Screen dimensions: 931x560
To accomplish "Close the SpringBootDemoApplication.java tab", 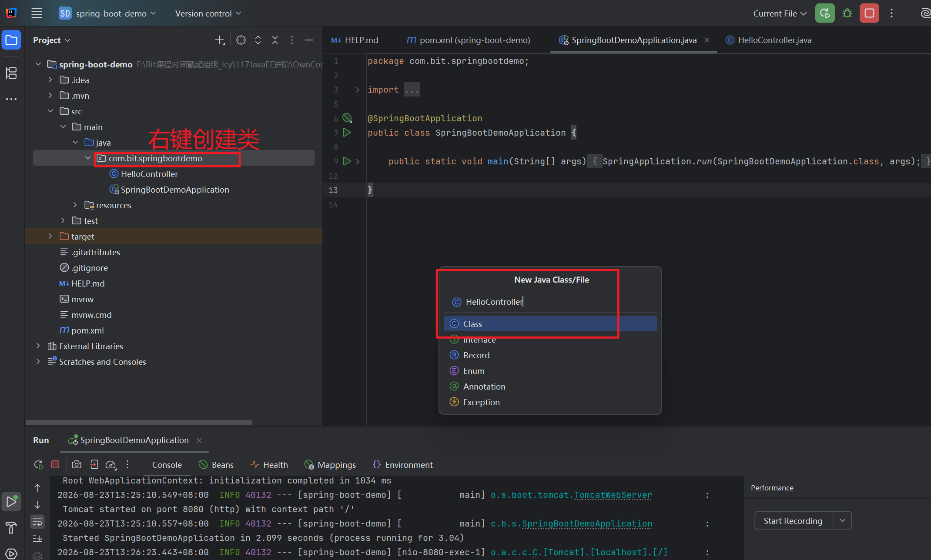I will click(707, 40).
